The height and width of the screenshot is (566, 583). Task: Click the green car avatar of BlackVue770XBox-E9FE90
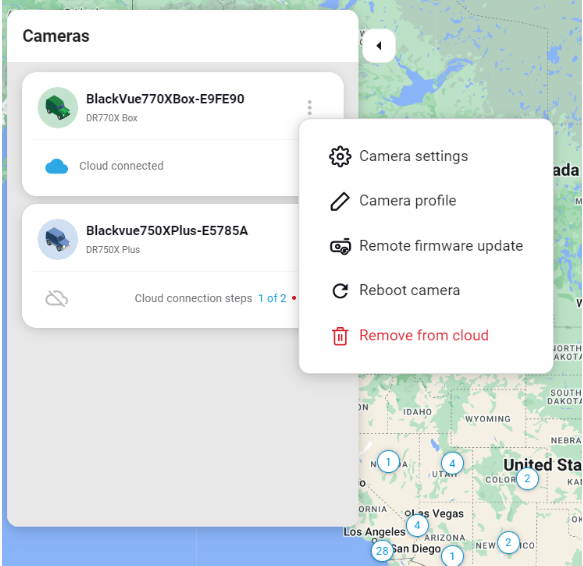(x=58, y=107)
